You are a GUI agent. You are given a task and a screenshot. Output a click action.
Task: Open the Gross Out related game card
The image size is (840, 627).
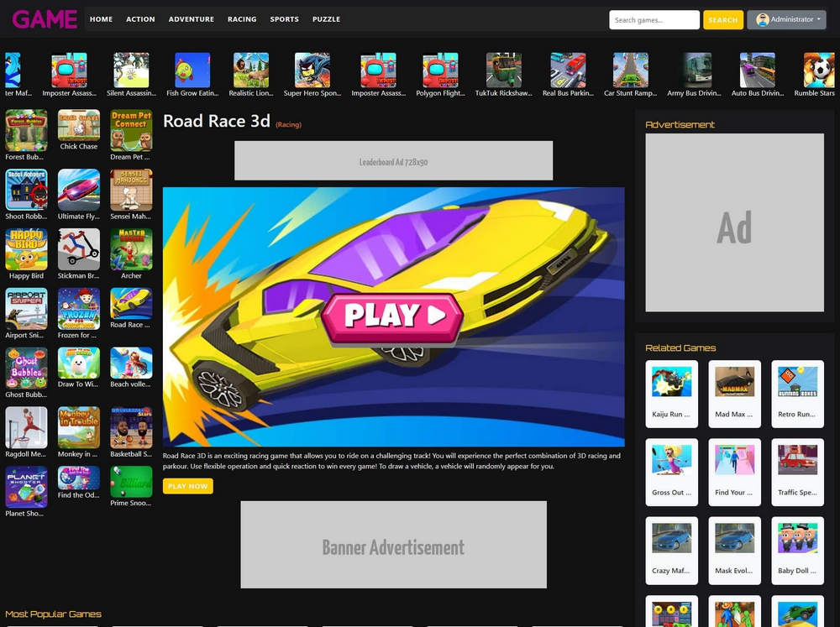pos(672,473)
